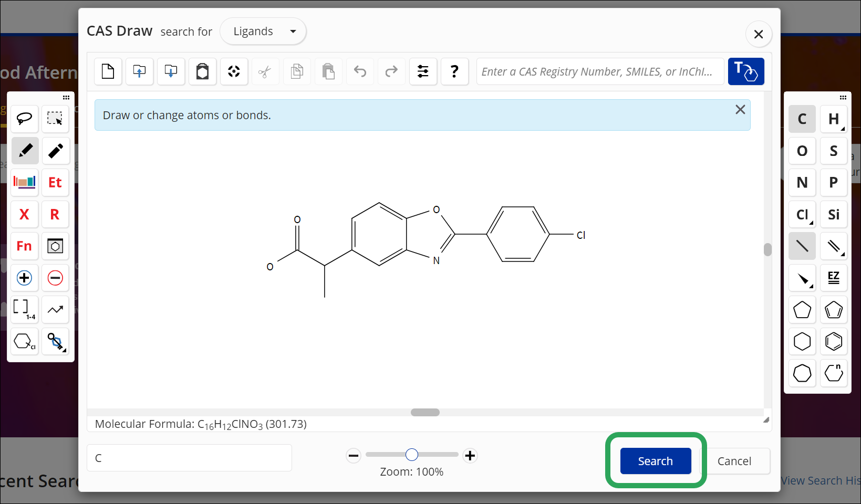Select the positive charge tool
Image resolution: width=861 pixels, height=504 pixels.
(24, 278)
